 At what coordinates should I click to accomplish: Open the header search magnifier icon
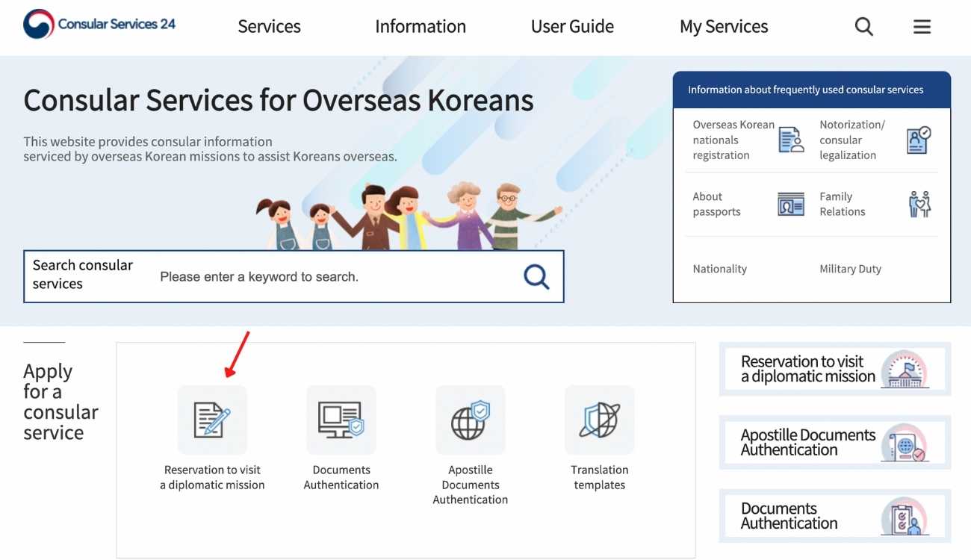[863, 27]
